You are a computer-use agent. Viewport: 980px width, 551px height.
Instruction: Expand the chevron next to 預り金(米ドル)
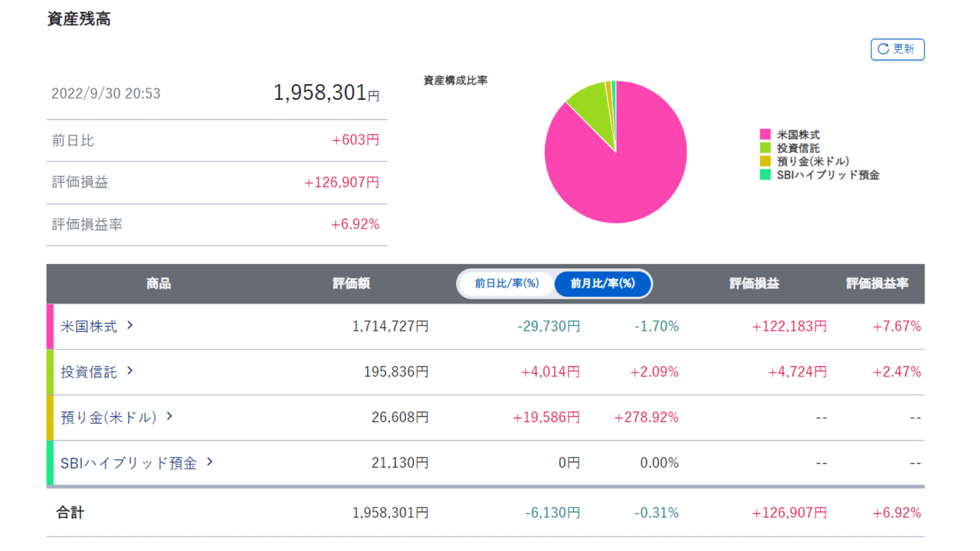pos(169,416)
